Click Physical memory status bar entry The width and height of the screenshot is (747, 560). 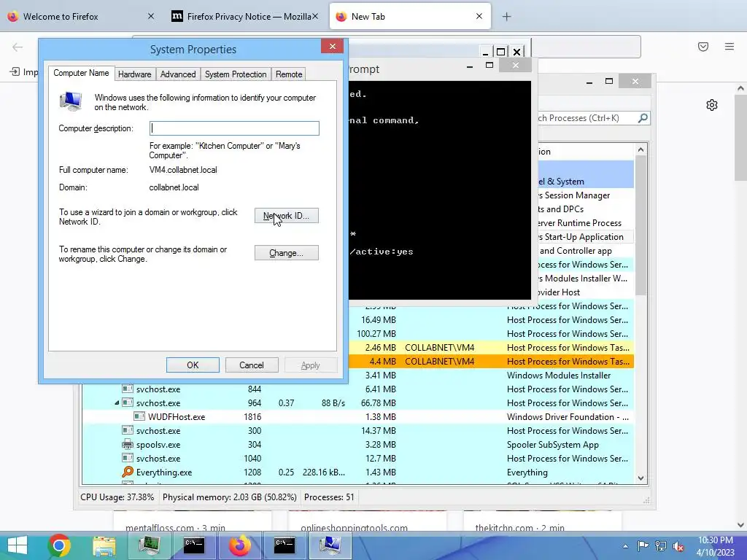(230, 497)
